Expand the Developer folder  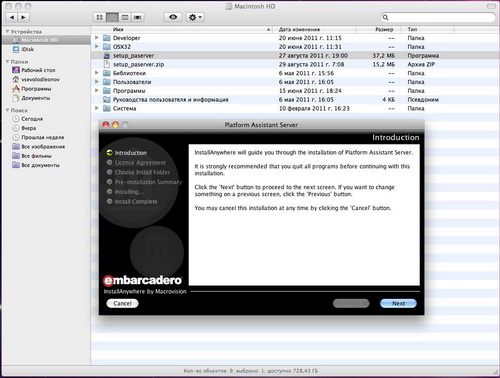coord(97,38)
